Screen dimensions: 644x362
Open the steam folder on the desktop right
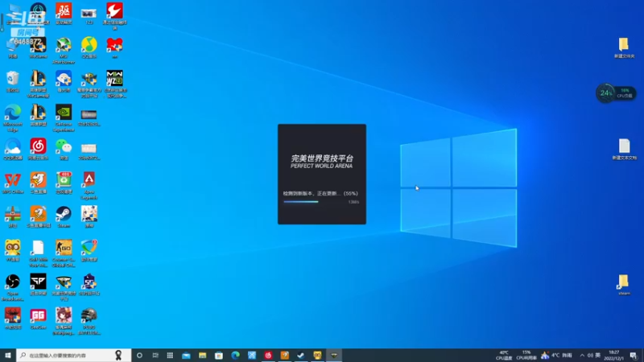pos(624,285)
